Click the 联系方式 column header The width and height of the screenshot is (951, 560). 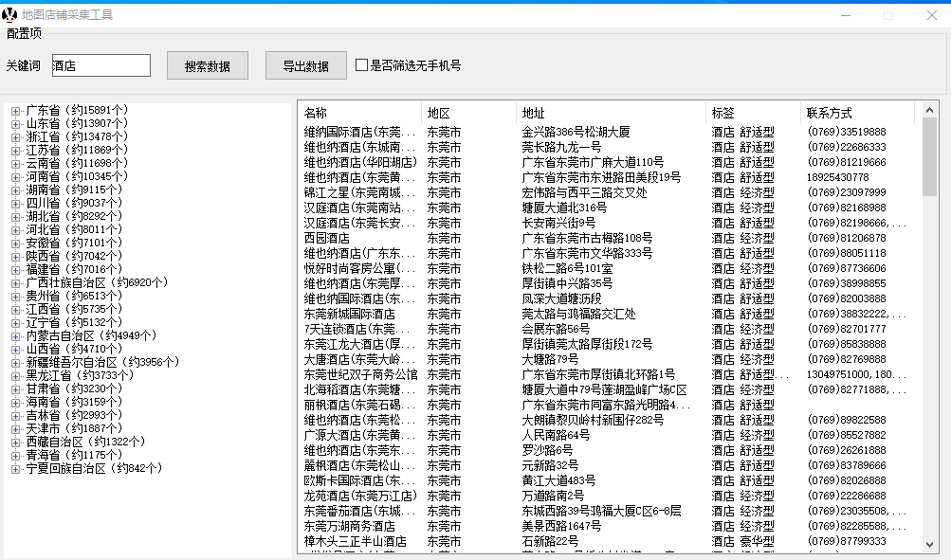coord(856,113)
